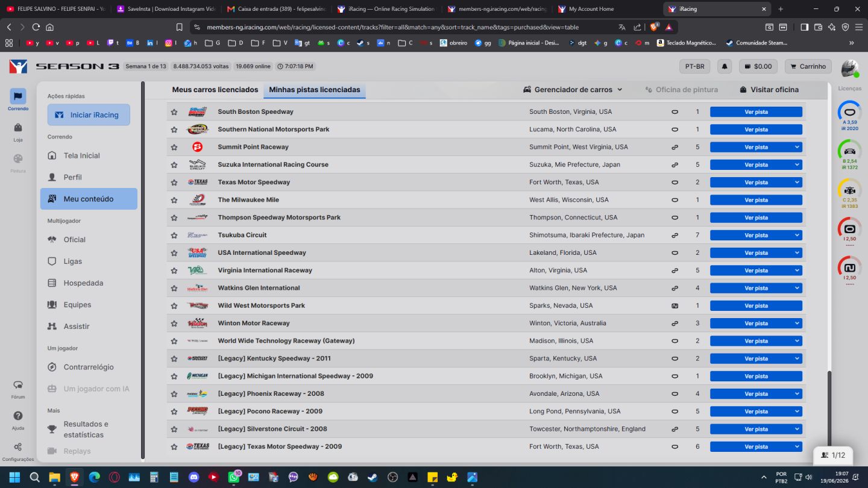The height and width of the screenshot is (488, 868).
Task: Open Contrarrelógio in the sidebar
Action: click(89, 367)
